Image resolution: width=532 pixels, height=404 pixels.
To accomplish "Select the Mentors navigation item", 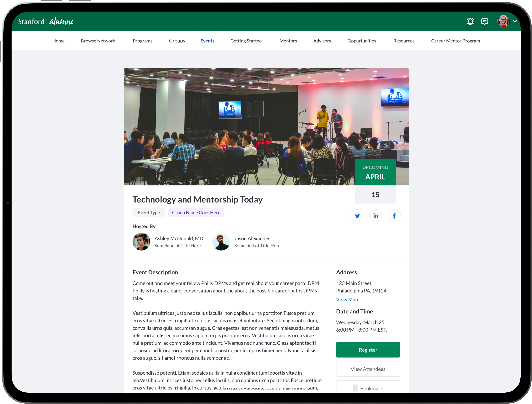I will click(x=288, y=41).
